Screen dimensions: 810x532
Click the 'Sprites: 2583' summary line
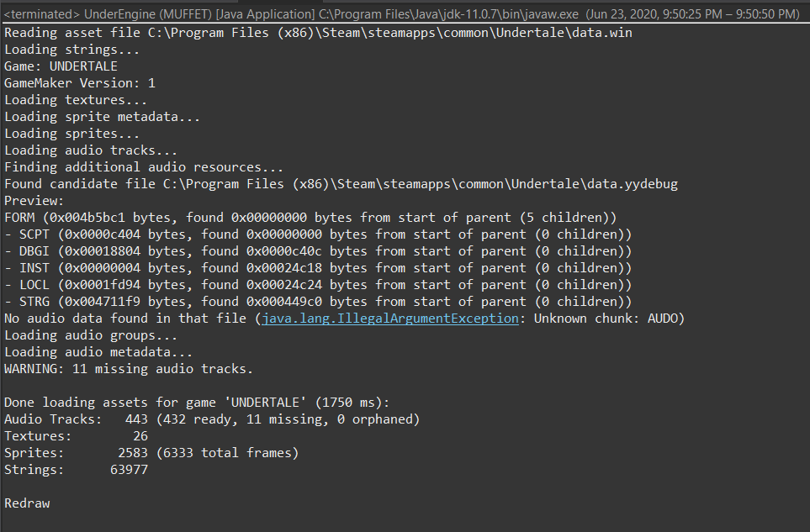coord(151,453)
